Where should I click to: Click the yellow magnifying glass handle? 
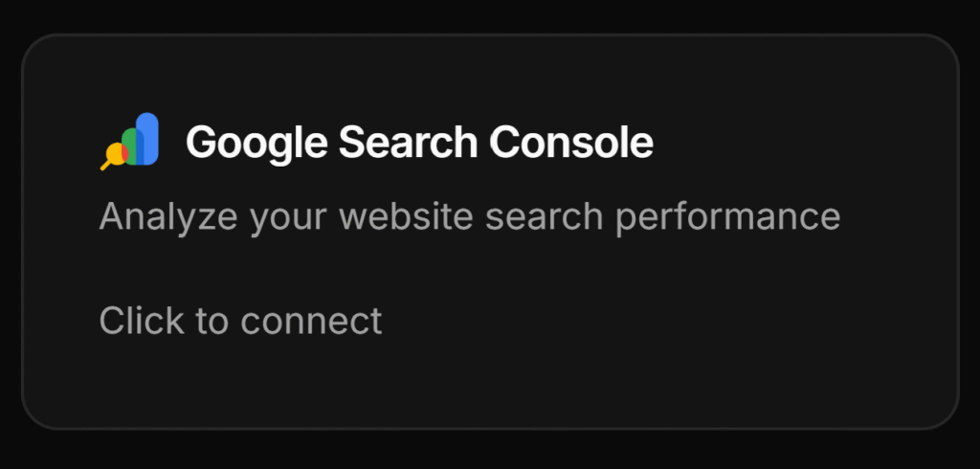(x=106, y=166)
